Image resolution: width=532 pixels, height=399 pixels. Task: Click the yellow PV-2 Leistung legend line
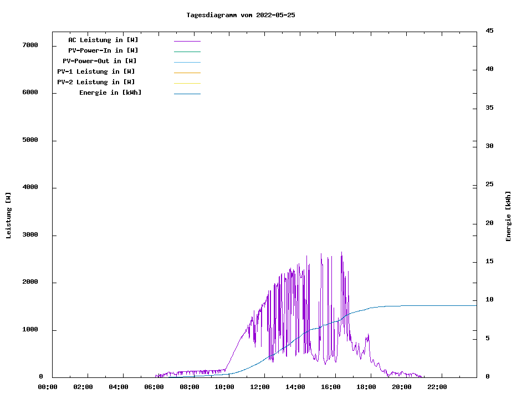187,83
